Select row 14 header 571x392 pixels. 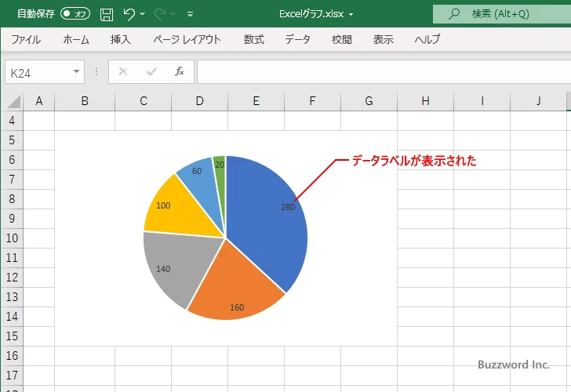(12, 317)
